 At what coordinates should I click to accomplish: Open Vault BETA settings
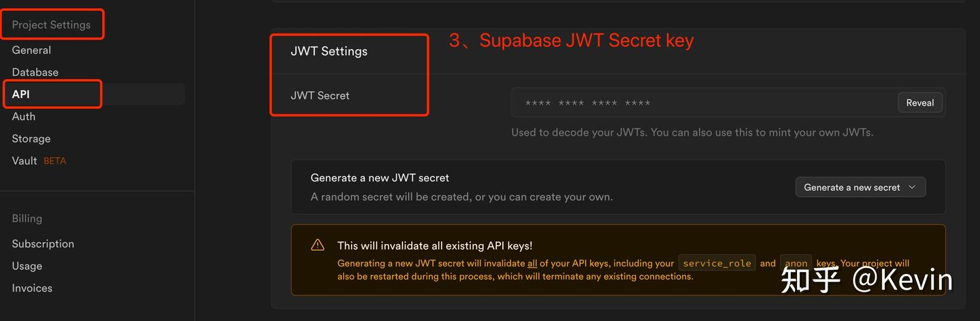24,161
